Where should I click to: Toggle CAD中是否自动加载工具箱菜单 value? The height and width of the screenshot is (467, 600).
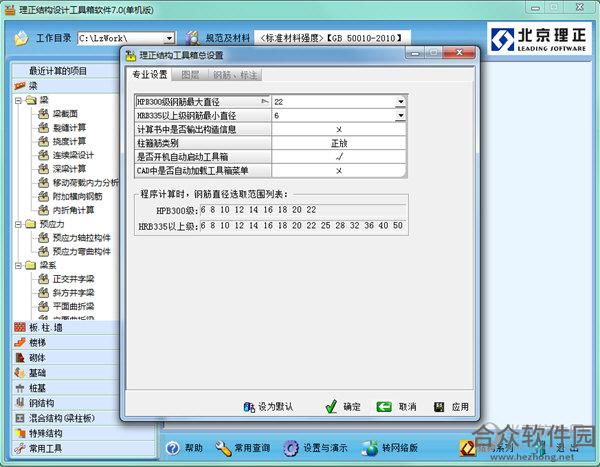[x=339, y=170]
